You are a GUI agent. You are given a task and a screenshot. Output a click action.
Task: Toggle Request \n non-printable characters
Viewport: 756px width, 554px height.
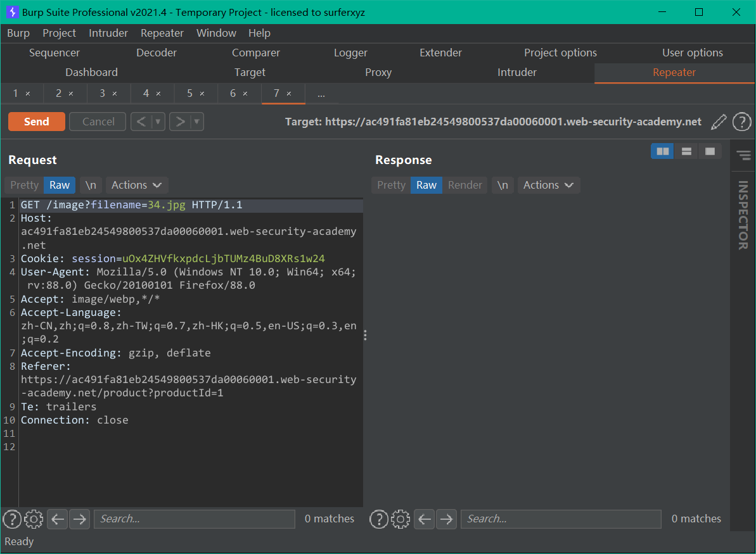(x=91, y=185)
